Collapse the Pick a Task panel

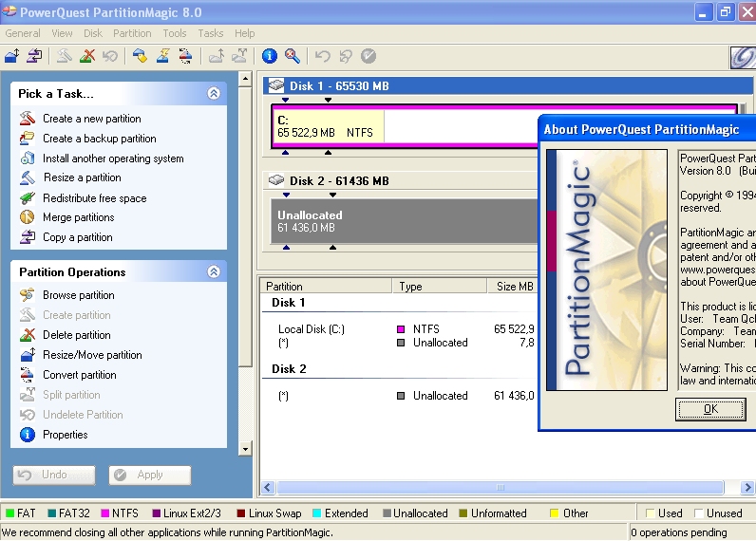coord(214,94)
